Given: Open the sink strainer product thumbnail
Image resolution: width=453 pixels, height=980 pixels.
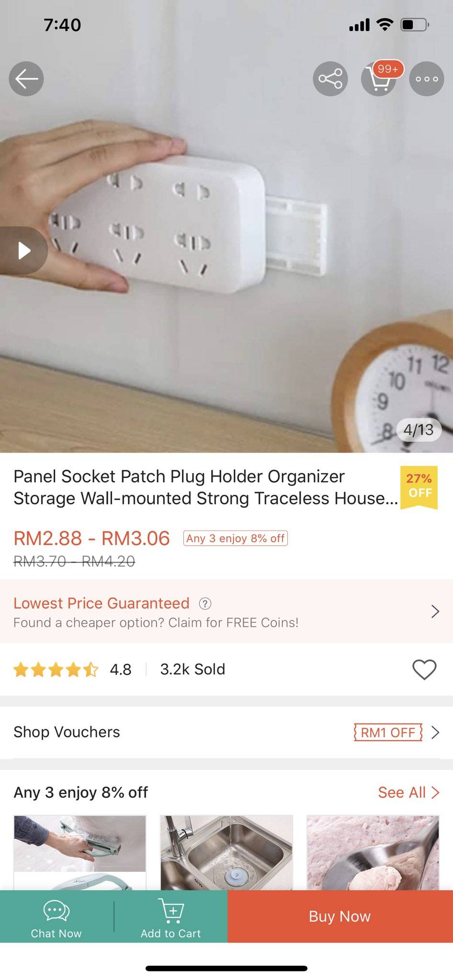Looking at the screenshot, I should pos(226,853).
